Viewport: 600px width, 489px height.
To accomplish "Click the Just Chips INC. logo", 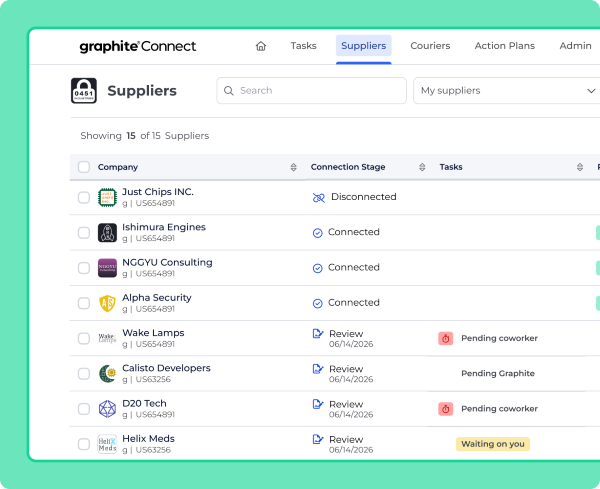I will click(107, 197).
